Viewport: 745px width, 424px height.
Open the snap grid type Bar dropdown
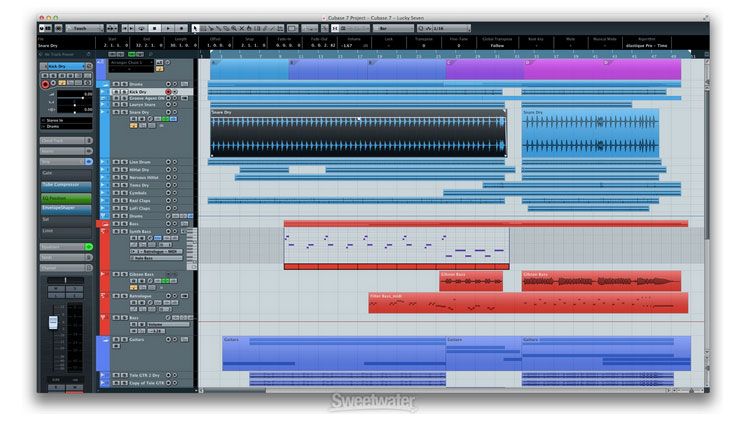(393, 29)
